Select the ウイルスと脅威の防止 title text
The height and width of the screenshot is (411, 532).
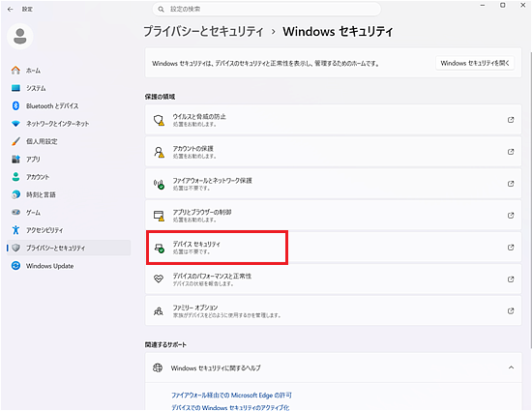(x=199, y=117)
